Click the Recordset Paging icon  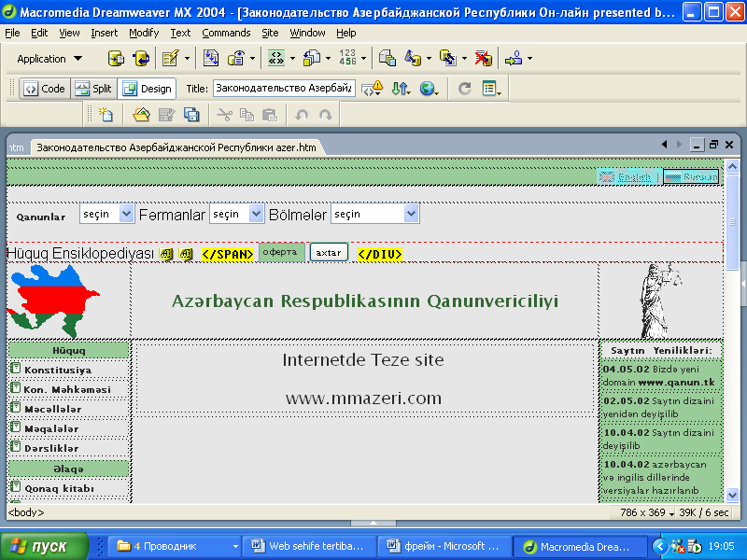(276, 59)
